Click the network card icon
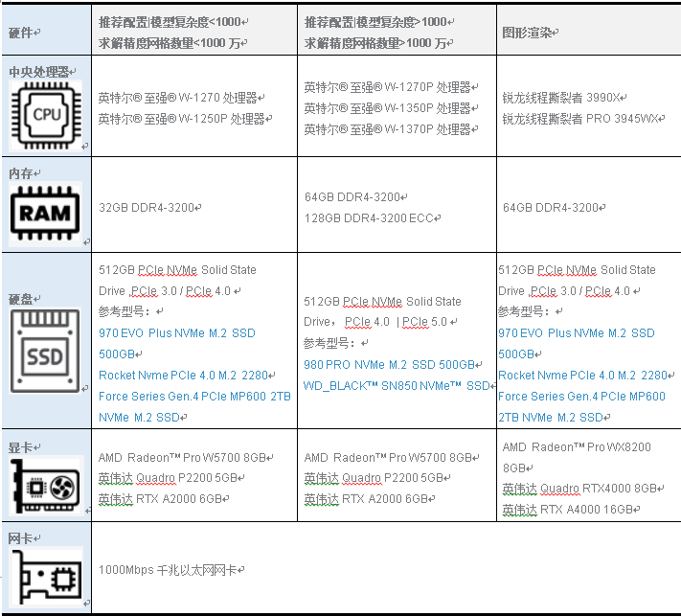This screenshot has width=681, height=616. click(x=46, y=576)
